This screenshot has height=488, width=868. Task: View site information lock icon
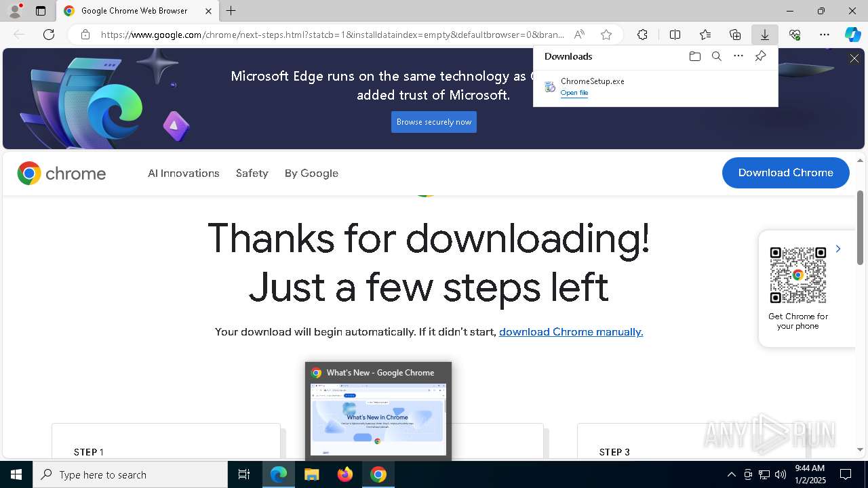point(85,35)
